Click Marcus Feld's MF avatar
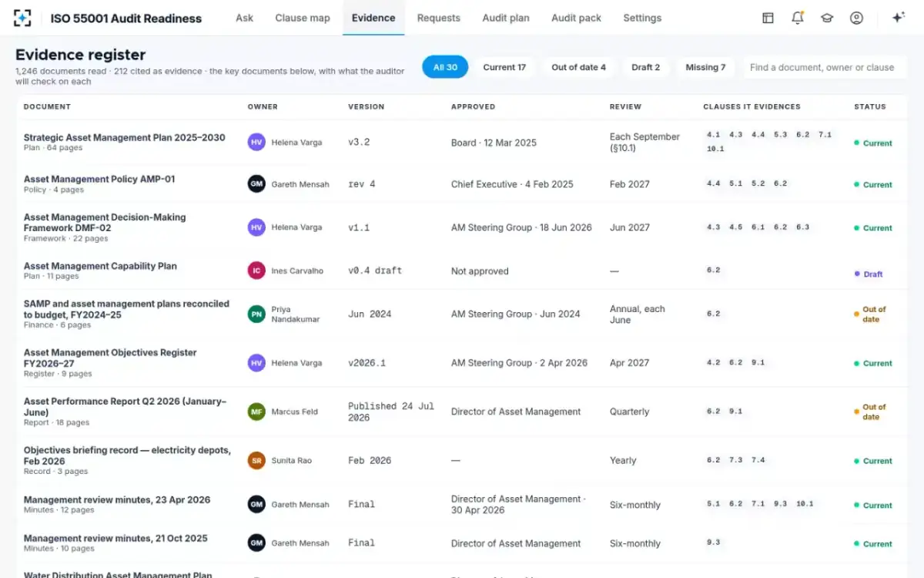The height and width of the screenshot is (578, 924). click(x=256, y=412)
